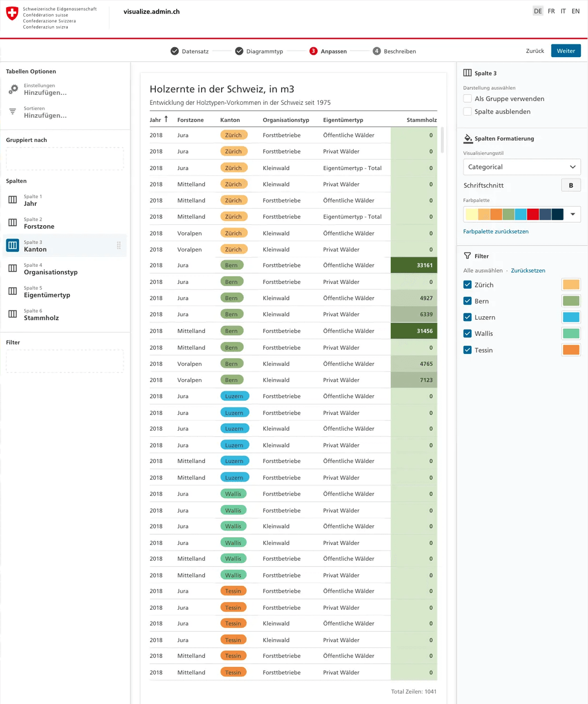Open the Visualisierungsstil Categorical dropdown
Screen dimensions: 588x704
tap(521, 167)
